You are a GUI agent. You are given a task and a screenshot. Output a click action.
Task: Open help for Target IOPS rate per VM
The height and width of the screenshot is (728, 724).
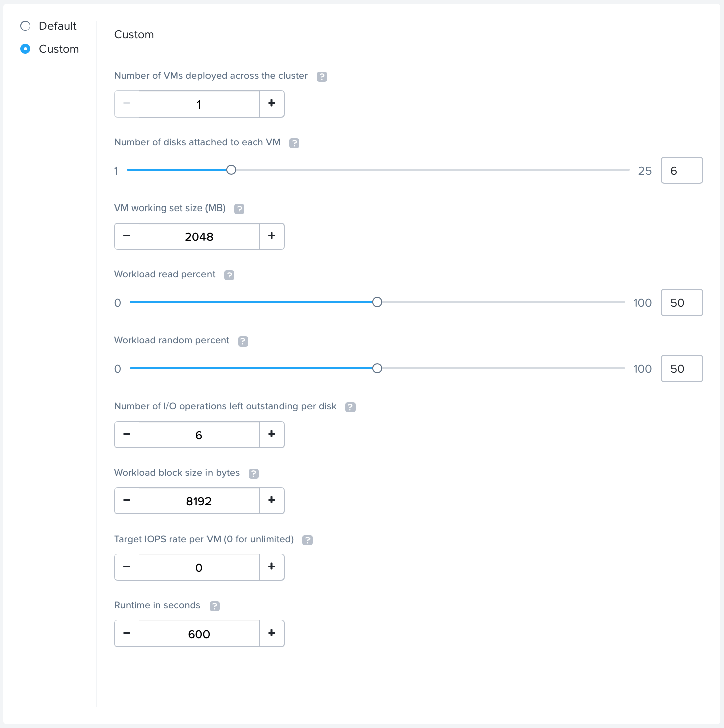click(x=307, y=540)
